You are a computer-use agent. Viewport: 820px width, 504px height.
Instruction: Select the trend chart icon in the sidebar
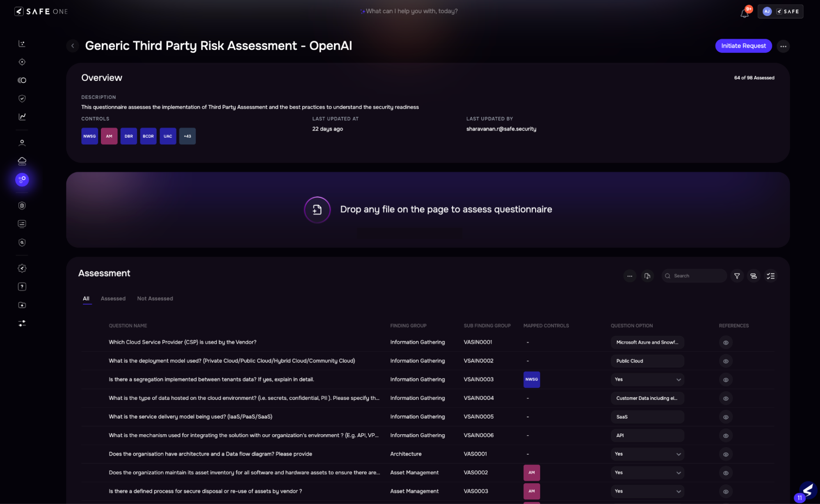point(22,116)
